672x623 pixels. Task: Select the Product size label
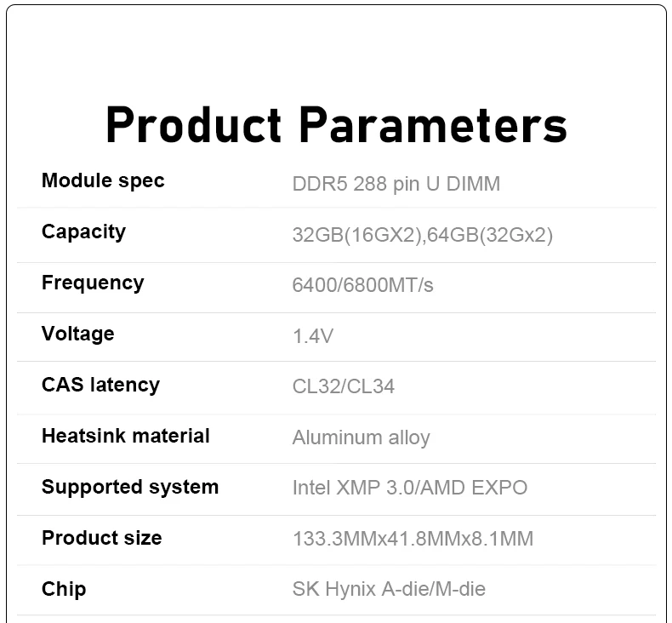[x=101, y=538]
